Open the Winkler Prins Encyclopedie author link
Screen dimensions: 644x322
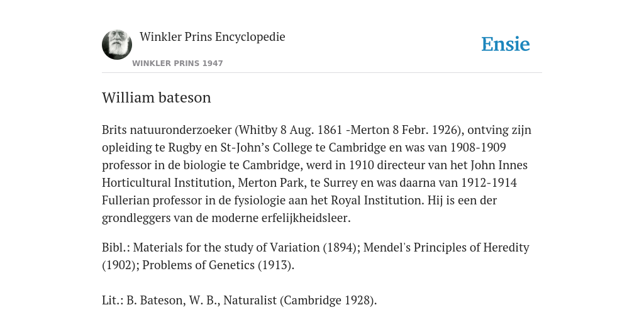coord(213,36)
